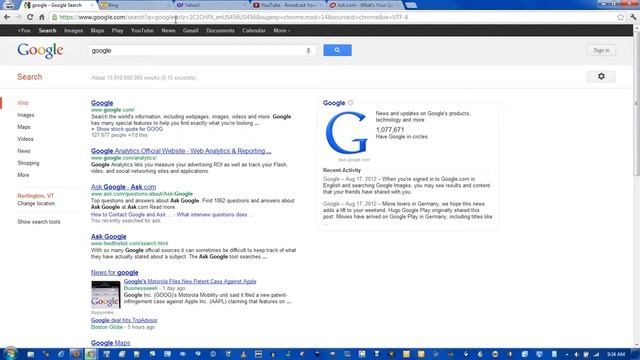
Task: Open Google Analytics Official Website result
Action: coord(181,151)
